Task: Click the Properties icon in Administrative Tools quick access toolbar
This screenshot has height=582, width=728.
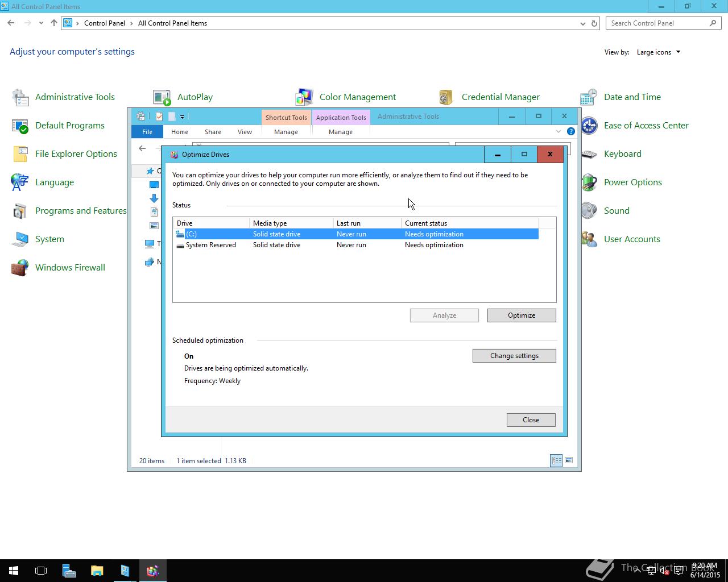Action: coord(159,117)
